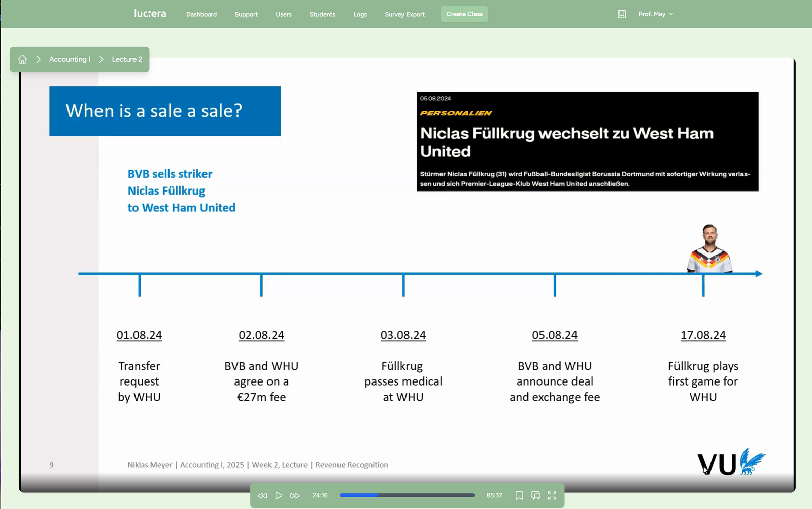Click the 01.08.24 date label
The width and height of the screenshot is (812, 509).
(x=139, y=335)
